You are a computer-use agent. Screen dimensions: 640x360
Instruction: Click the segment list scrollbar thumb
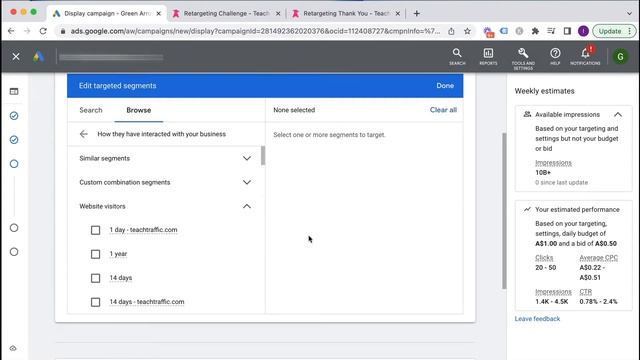point(263,156)
